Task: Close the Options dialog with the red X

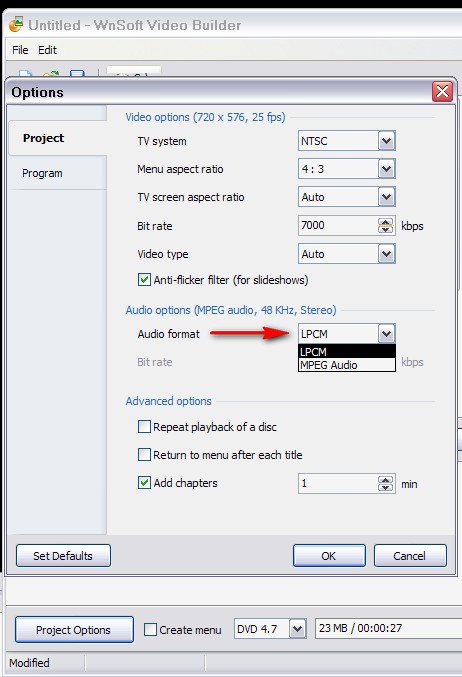Action: [442, 92]
